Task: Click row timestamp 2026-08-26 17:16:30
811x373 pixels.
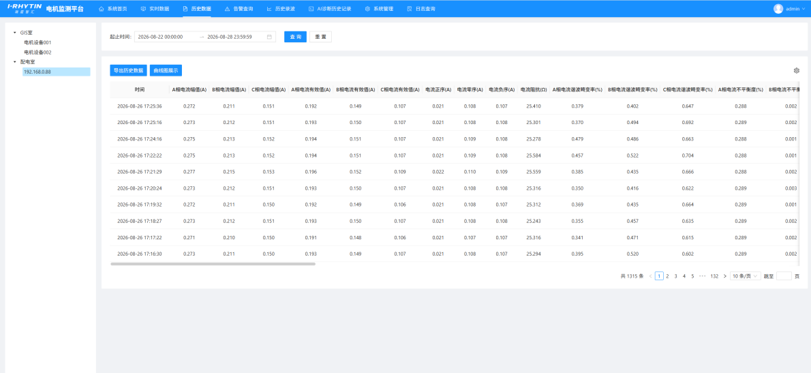Action: pos(140,254)
